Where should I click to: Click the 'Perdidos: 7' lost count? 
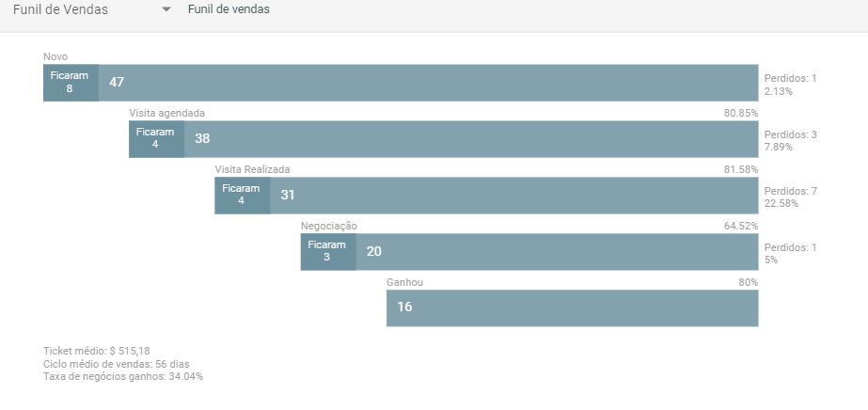pyautogui.click(x=791, y=191)
